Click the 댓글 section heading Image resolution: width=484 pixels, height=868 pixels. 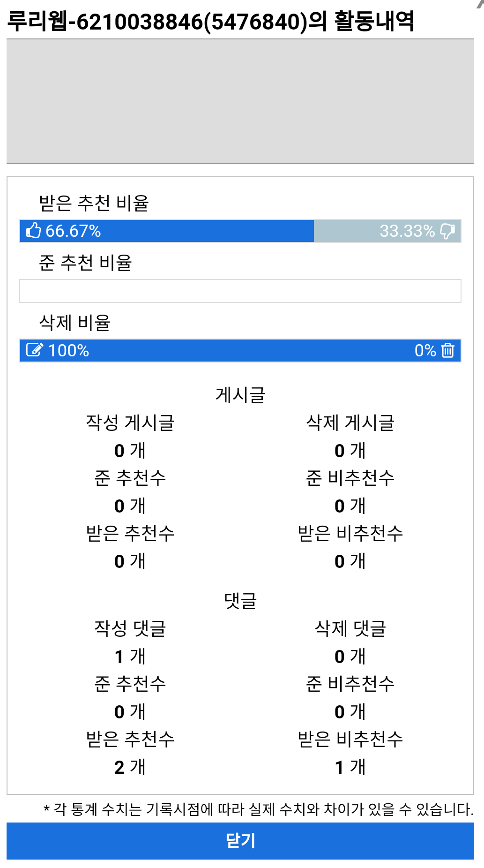click(240, 600)
